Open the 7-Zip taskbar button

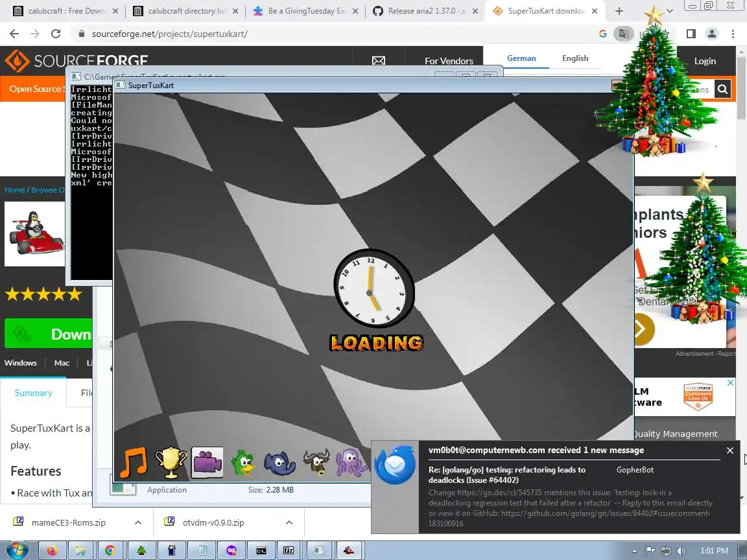[x=289, y=550]
